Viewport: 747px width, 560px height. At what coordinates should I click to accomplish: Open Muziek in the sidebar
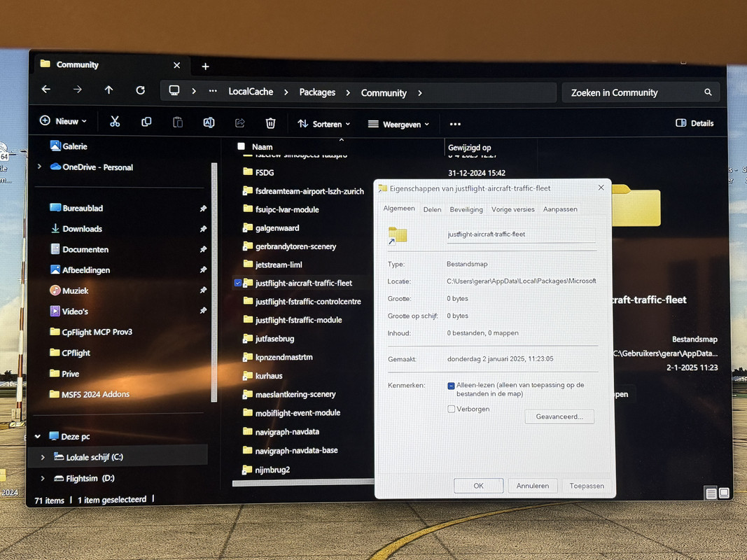pos(69,290)
